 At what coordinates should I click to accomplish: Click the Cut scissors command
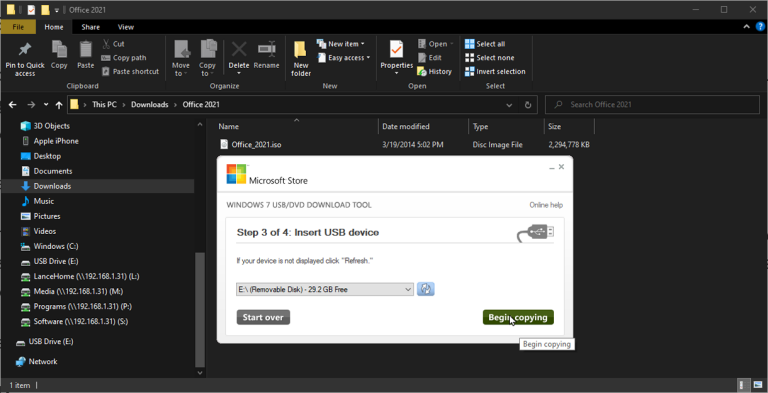[x=113, y=44]
